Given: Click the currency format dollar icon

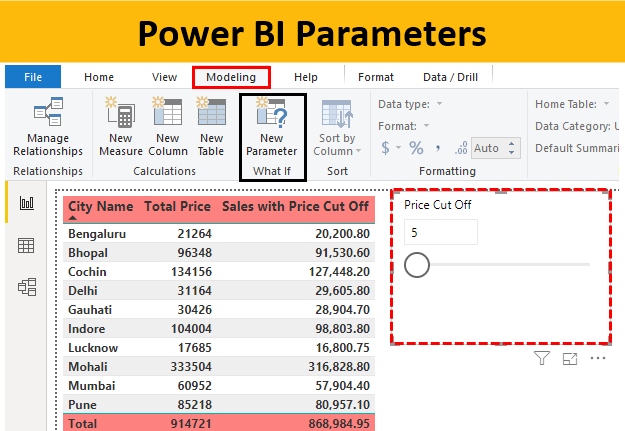Looking at the screenshot, I should click(385, 148).
